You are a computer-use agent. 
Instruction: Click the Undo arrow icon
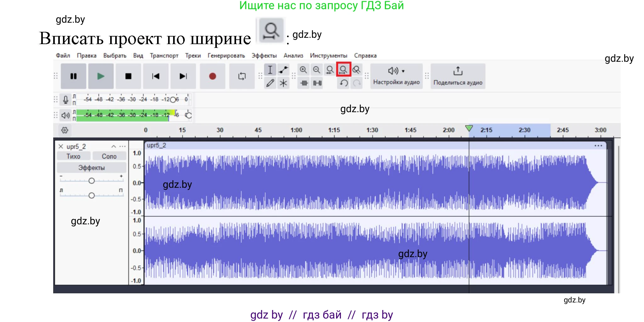pos(343,83)
